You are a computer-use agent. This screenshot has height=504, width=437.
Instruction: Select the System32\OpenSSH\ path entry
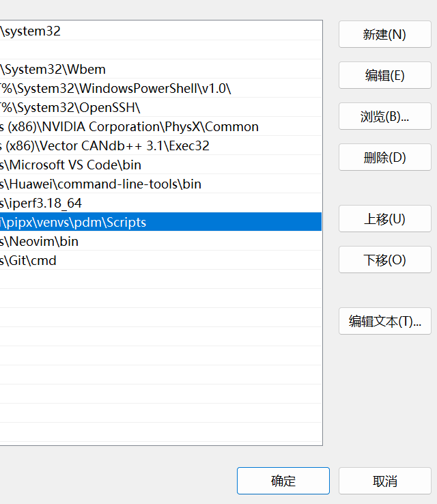(x=160, y=107)
